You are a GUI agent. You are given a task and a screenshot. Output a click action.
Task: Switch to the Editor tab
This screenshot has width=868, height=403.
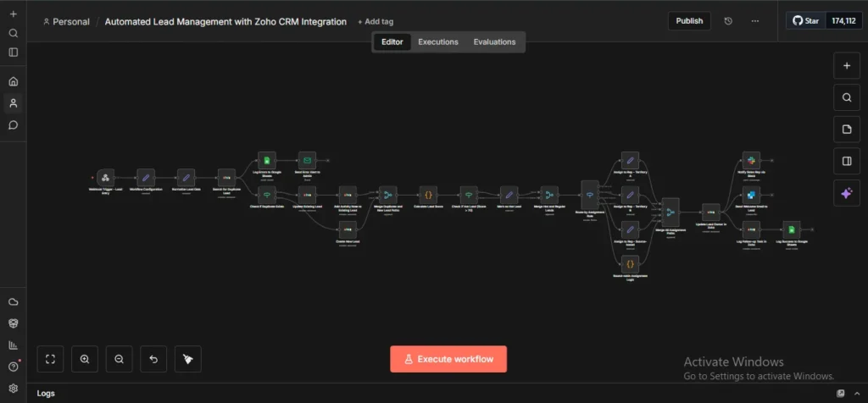coord(392,42)
